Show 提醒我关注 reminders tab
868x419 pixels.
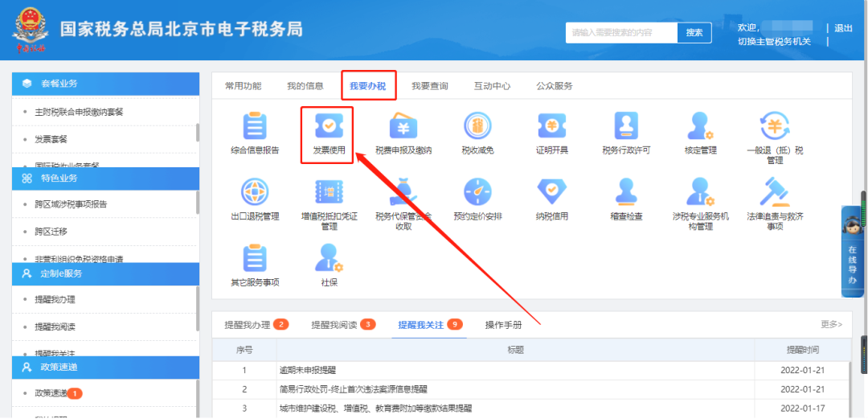pyautogui.click(x=430, y=325)
